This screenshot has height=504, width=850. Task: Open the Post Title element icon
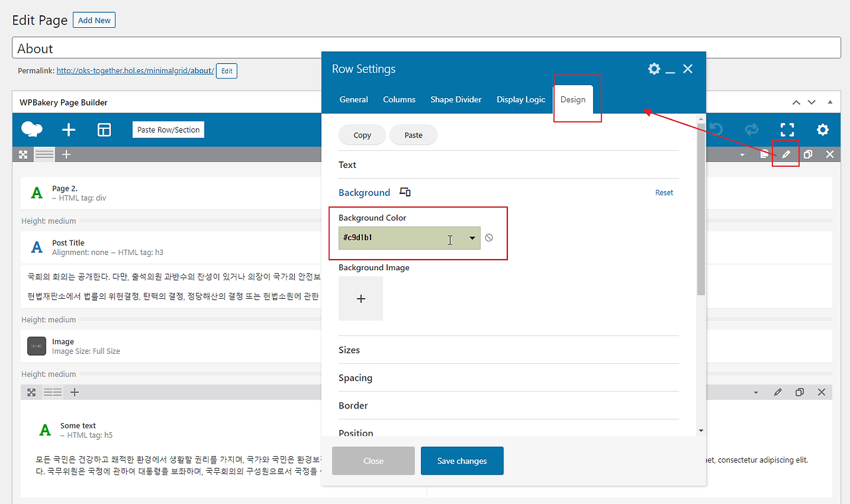(x=37, y=248)
